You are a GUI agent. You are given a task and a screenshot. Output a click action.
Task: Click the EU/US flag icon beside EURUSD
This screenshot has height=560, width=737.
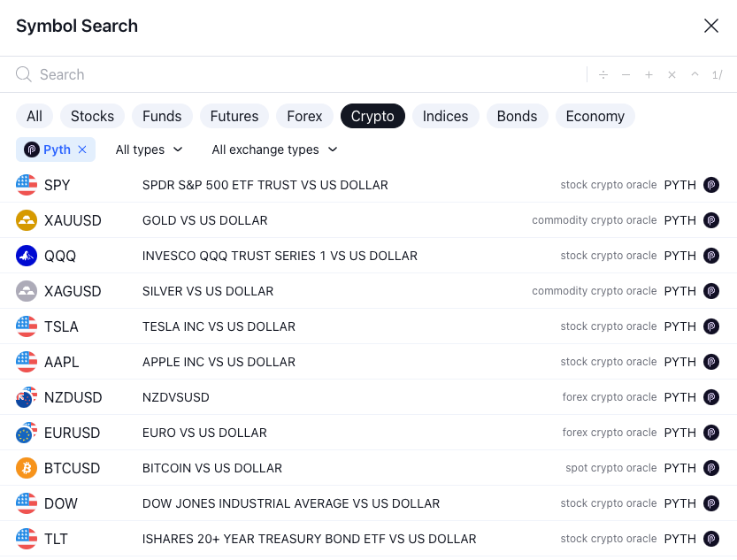coord(27,433)
